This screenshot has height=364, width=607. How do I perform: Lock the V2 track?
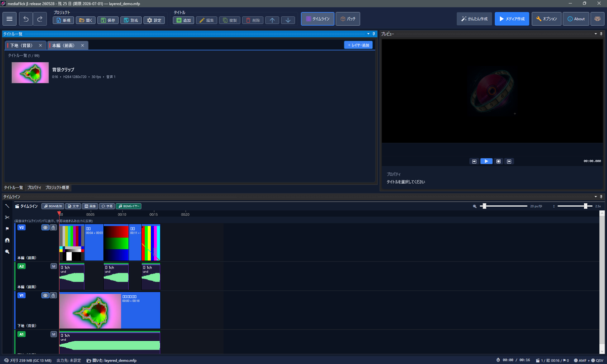tap(53, 227)
